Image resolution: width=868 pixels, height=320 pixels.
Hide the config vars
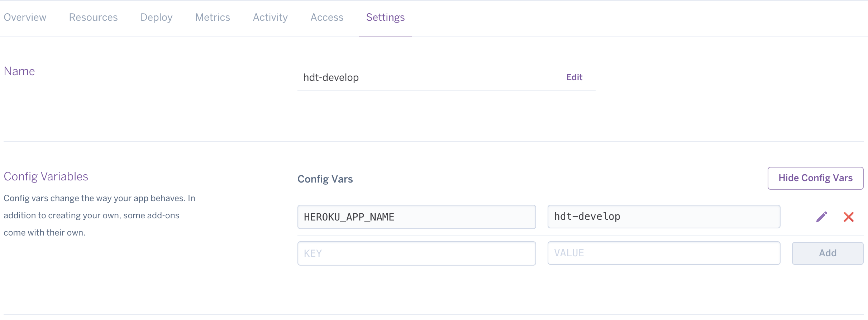coord(815,178)
